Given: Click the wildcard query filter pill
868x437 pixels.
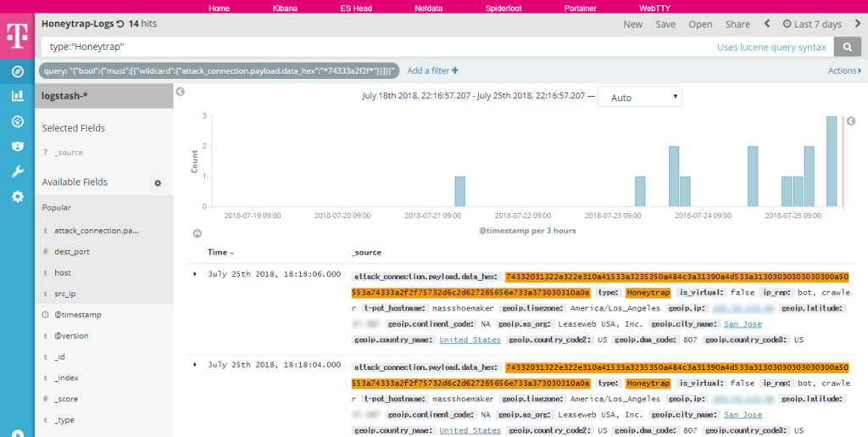Looking at the screenshot, I should tap(219, 70).
